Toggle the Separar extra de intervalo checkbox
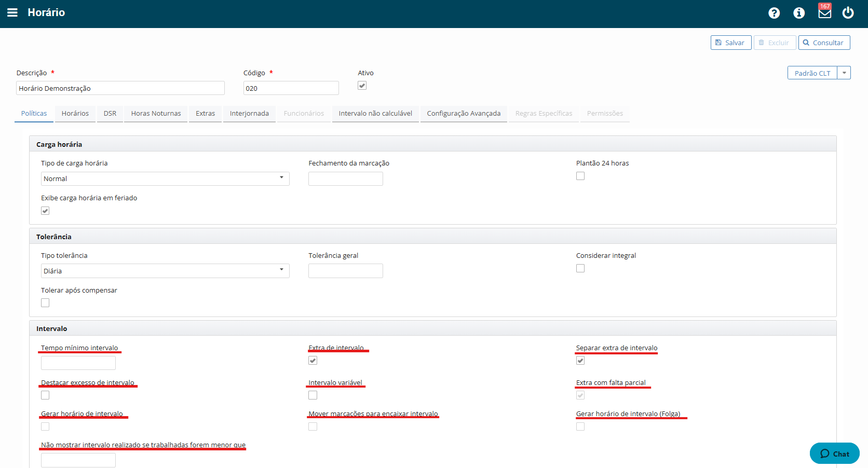This screenshot has height=468, width=868. pos(580,361)
